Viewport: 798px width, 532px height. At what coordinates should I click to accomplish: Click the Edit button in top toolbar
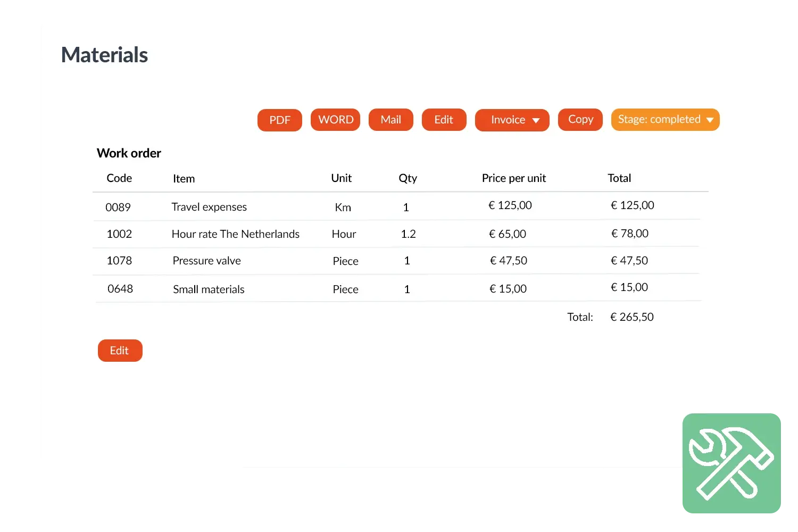pyautogui.click(x=444, y=120)
